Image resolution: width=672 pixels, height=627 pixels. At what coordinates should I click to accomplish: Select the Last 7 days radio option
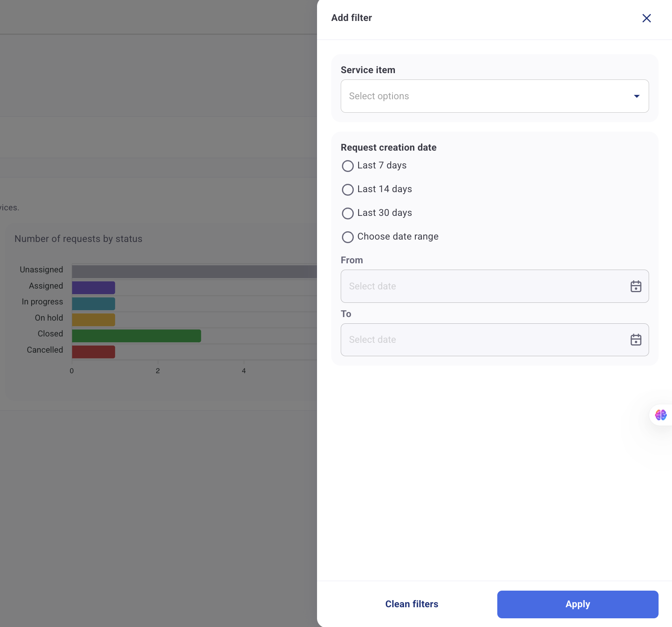point(347,166)
